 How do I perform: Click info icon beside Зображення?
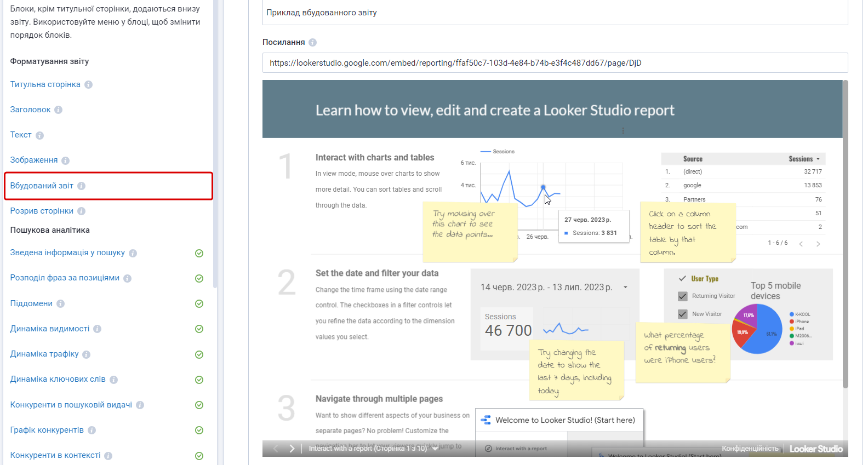(65, 160)
